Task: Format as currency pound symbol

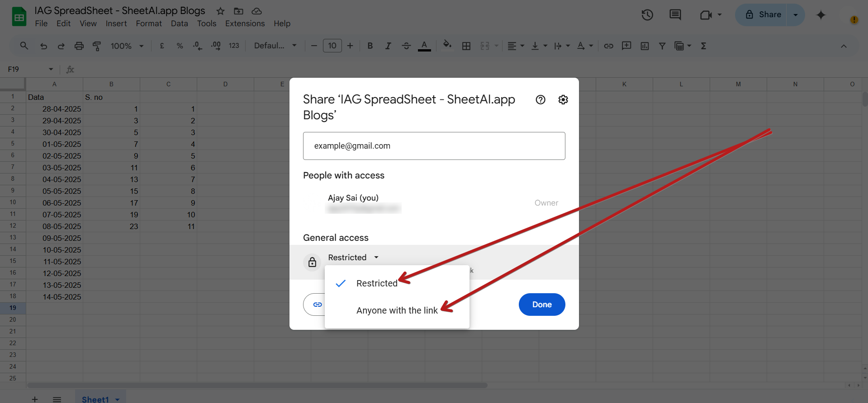Action: tap(162, 46)
